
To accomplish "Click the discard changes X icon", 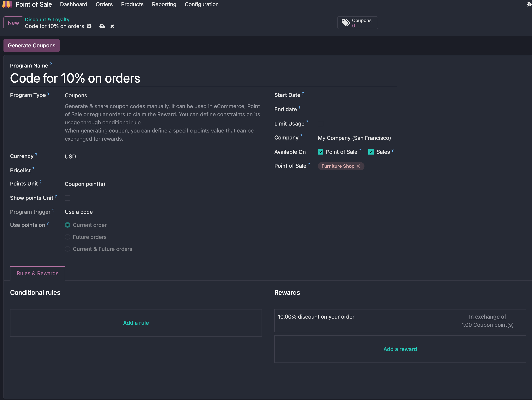I will point(112,26).
